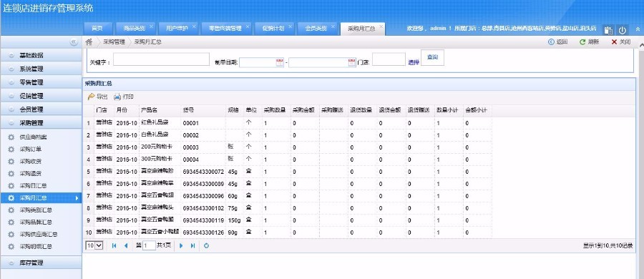Expand the 促销管理 sidebar section
The height and width of the screenshot is (279, 644).
pyautogui.click(x=41, y=96)
